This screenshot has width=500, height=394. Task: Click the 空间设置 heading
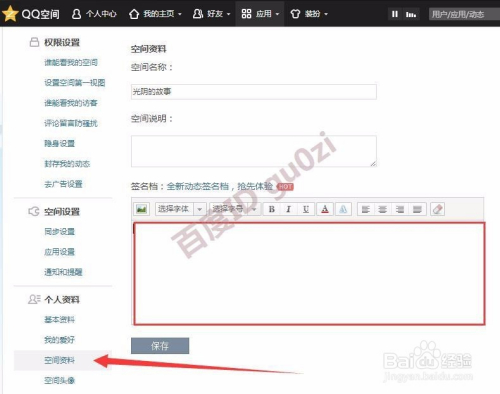click(x=62, y=212)
